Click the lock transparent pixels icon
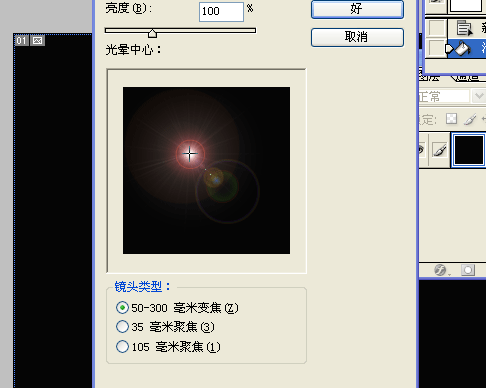 point(451,119)
